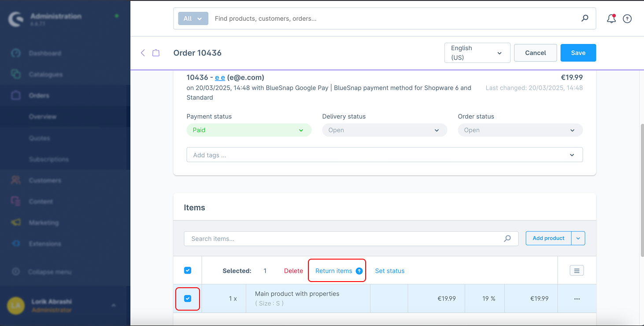644x326 pixels.
Task: Click the magnifier in Search items field
Action: [x=507, y=238]
